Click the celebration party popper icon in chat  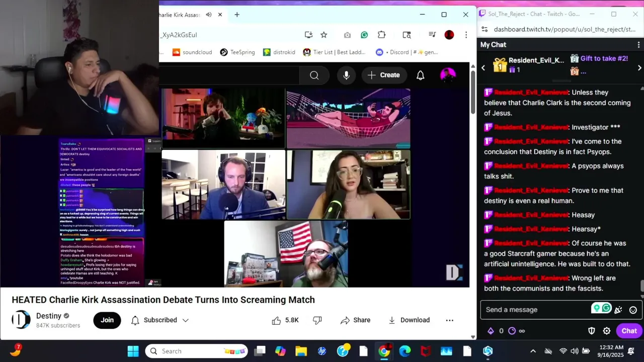click(618, 310)
